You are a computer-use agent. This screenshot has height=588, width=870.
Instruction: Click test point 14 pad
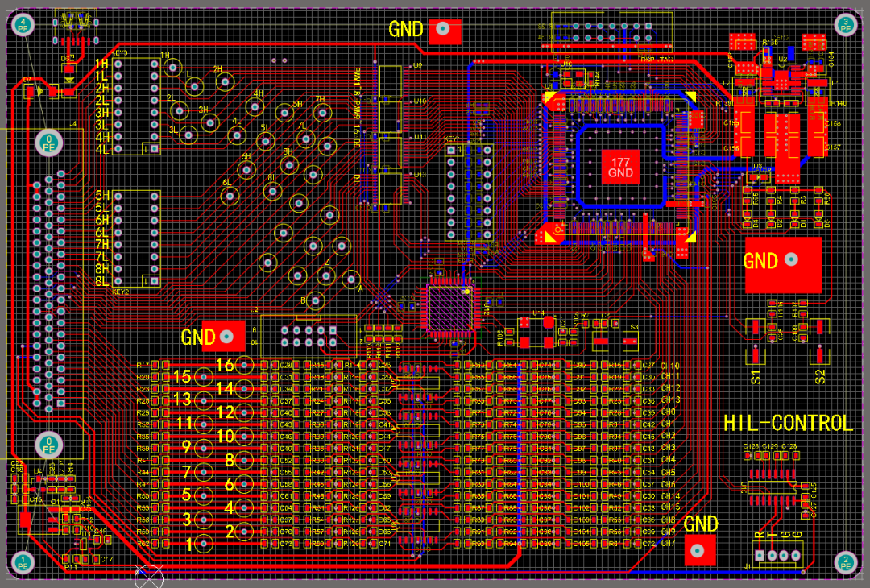click(244, 389)
